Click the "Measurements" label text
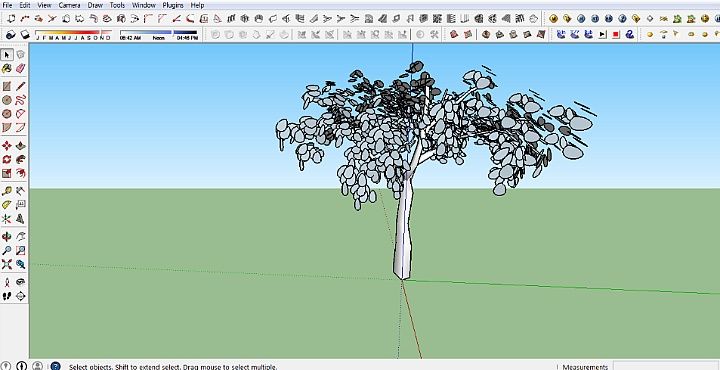 coord(585,367)
